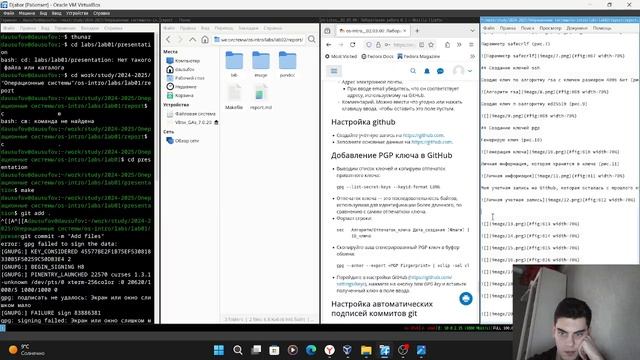Open Windows Start menu

pos(219,350)
